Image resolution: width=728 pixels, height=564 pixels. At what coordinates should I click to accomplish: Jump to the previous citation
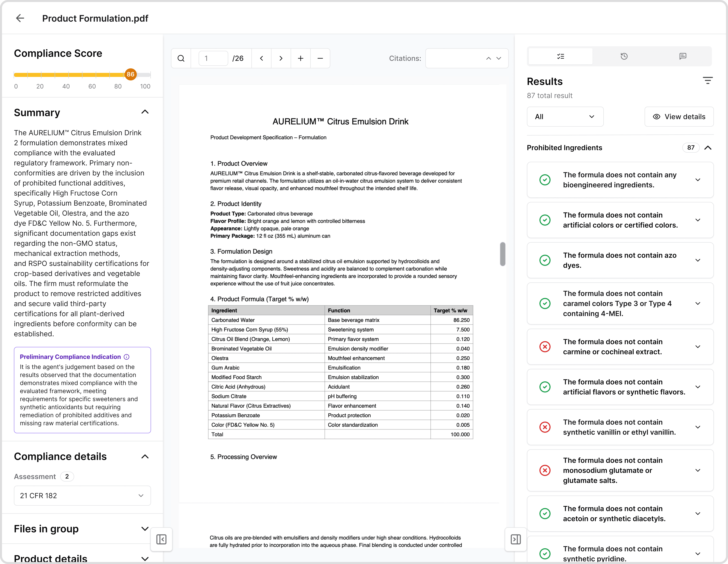click(x=488, y=58)
